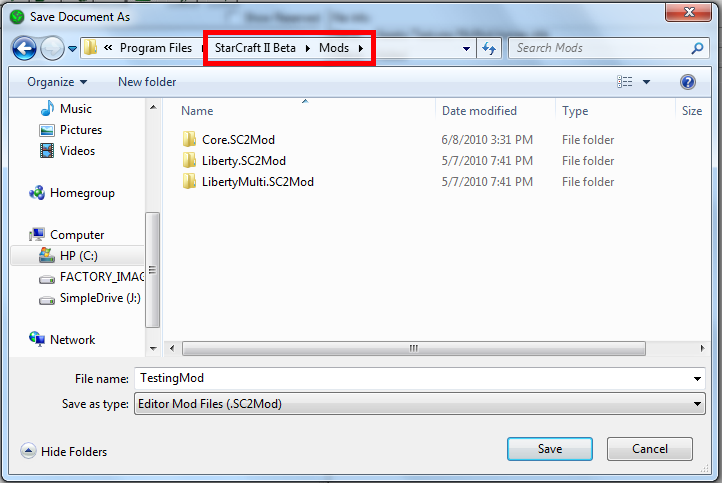The width and height of the screenshot is (722, 483).
Task: Click the horizontal scrollbar thumb in file list
Action: coord(413,349)
